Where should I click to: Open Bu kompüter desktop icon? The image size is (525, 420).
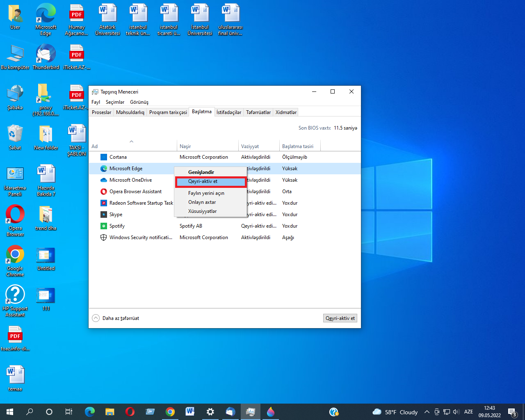point(15,57)
